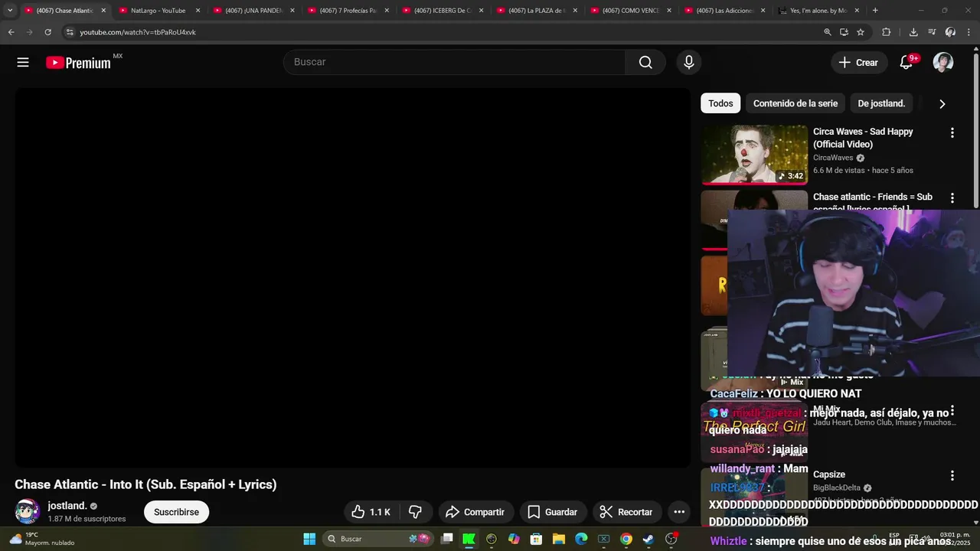The width and height of the screenshot is (980, 551).
Task: Open the browser extensions puzzle icon
Action: coord(887,32)
